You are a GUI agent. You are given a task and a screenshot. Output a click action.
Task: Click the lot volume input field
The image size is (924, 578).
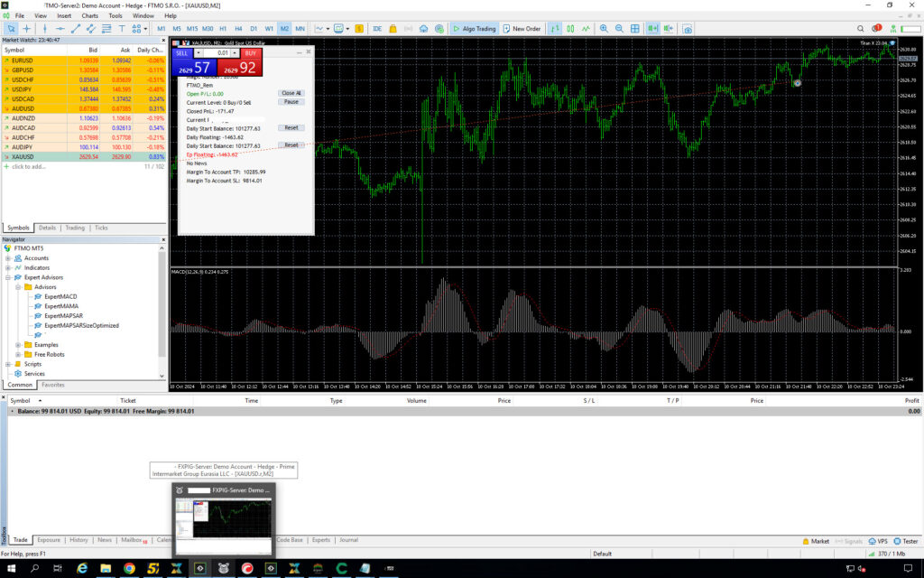click(217, 53)
